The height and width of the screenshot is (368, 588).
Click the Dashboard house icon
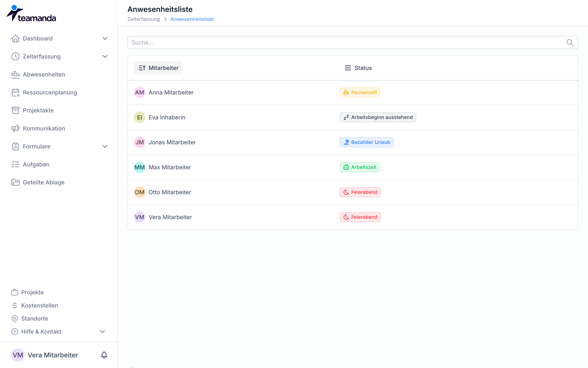[15, 38]
